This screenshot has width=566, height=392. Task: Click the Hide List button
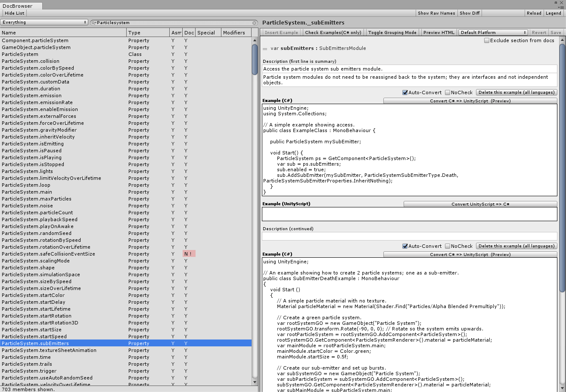click(15, 13)
